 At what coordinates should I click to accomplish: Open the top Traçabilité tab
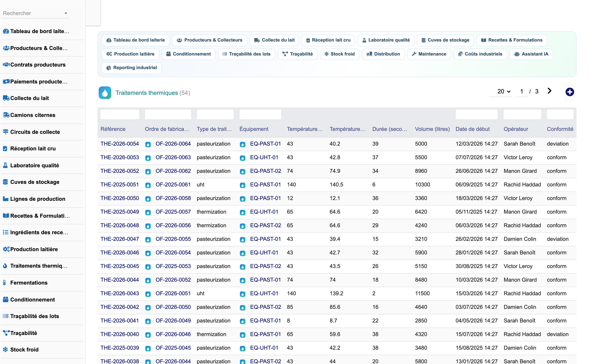pyautogui.click(x=298, y=54)
